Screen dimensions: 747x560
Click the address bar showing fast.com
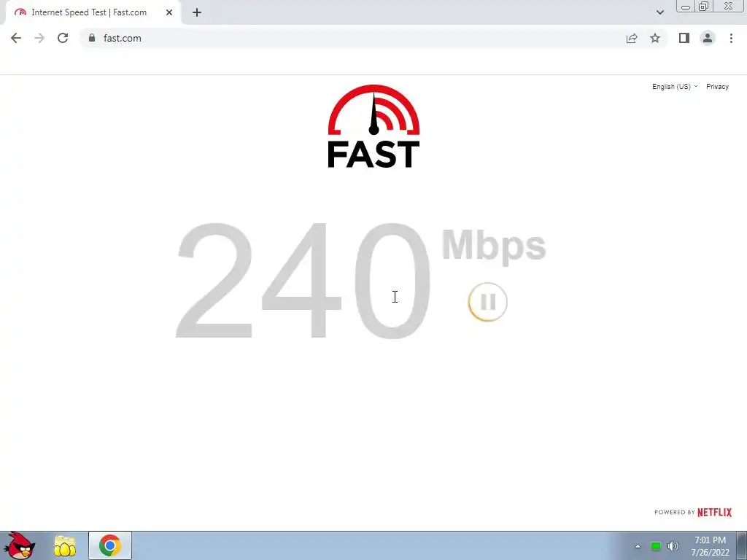click(x=352, y=38)
